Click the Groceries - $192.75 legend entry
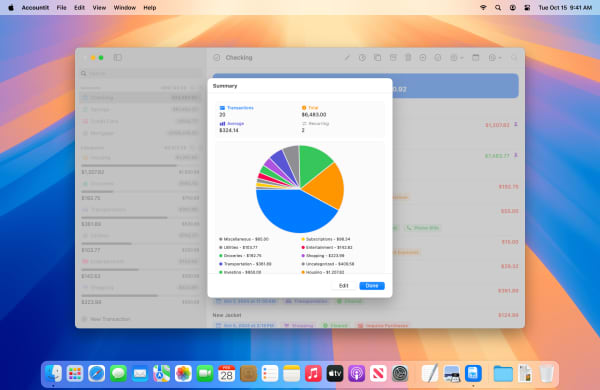This screenshot has height=390, width=600. coord(240,256)
